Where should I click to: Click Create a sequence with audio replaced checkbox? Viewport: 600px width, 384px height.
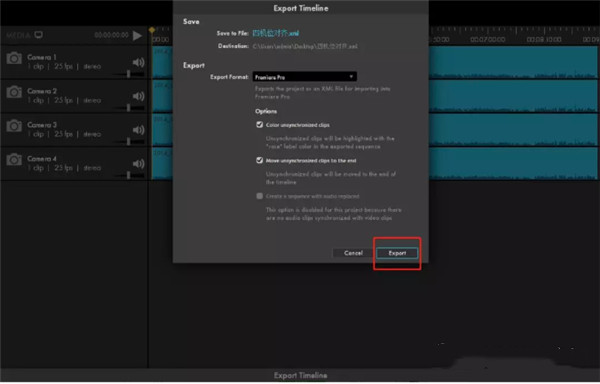259,196
